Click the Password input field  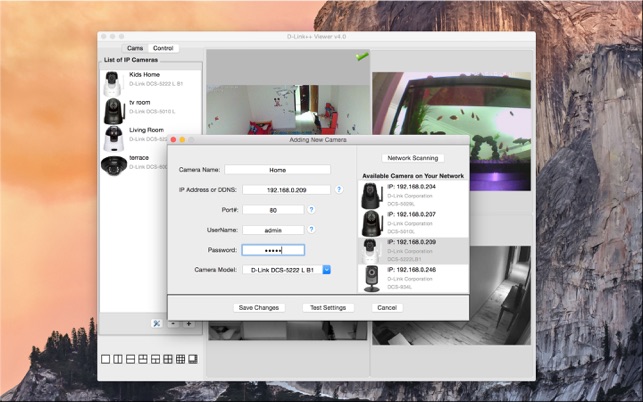point(273,250)
